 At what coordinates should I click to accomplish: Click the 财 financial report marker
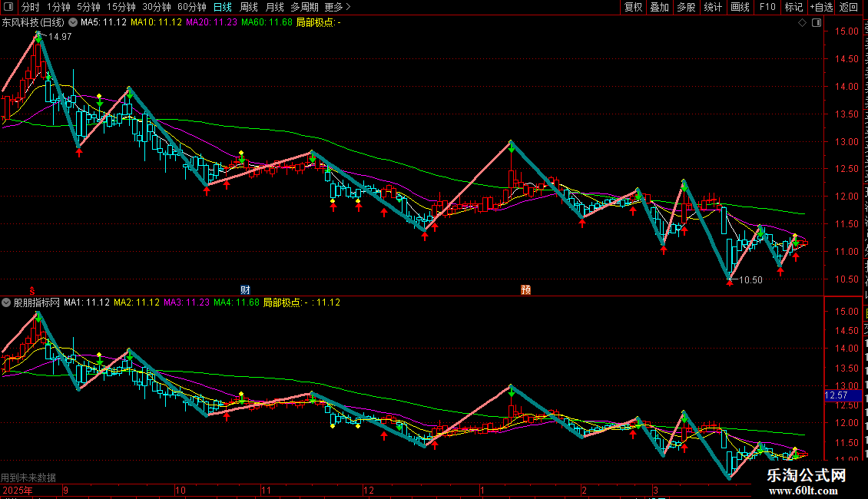tap(245, 290)
